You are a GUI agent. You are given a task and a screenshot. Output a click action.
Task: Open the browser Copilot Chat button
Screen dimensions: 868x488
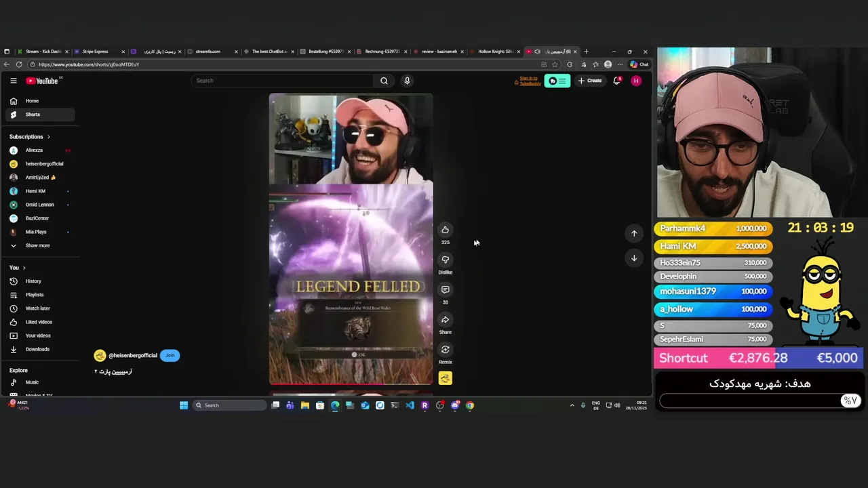pyautogui.click(x=639, y=64)
